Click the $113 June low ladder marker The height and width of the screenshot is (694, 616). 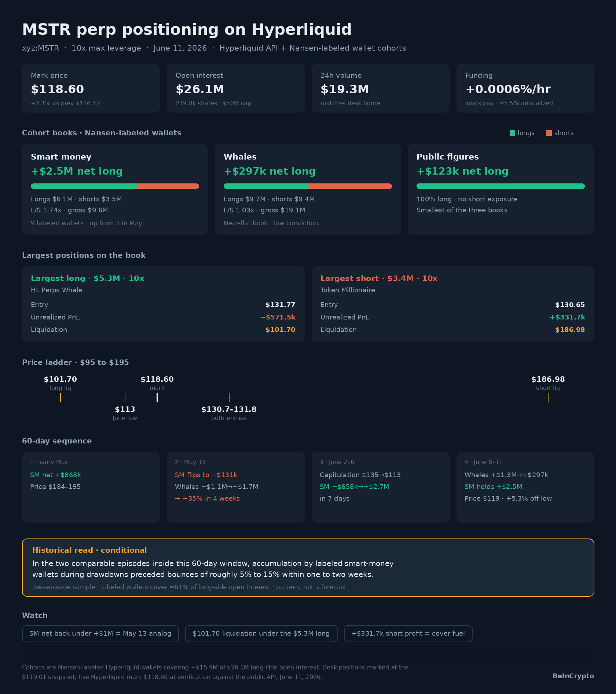coord(125,398)
